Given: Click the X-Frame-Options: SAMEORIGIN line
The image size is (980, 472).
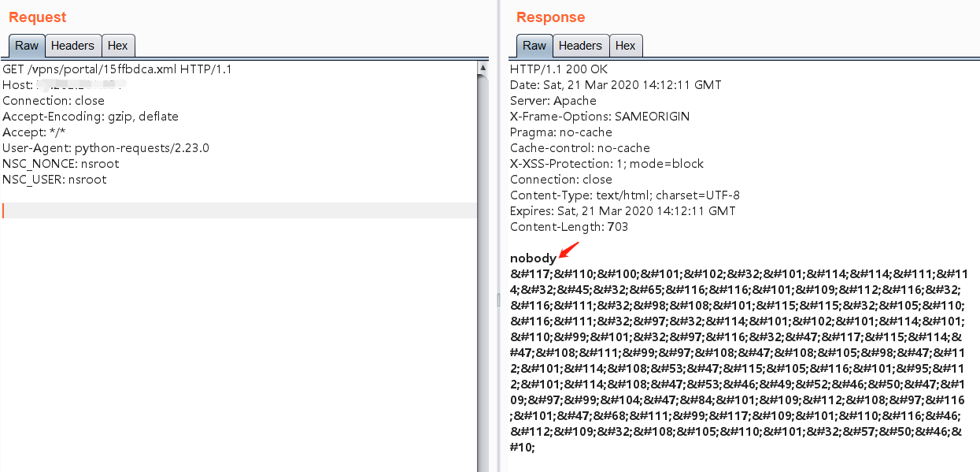Looking at the screenshot, I should coord(600,117).
